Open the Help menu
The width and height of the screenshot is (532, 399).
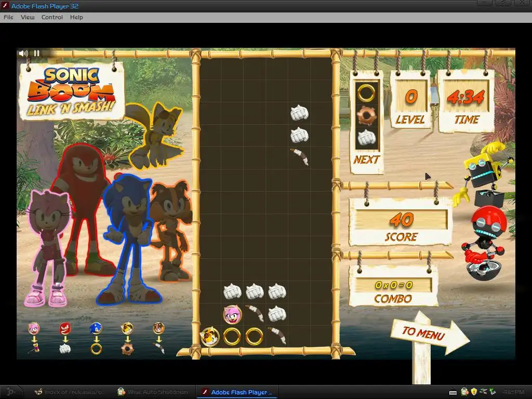[76, 17]
